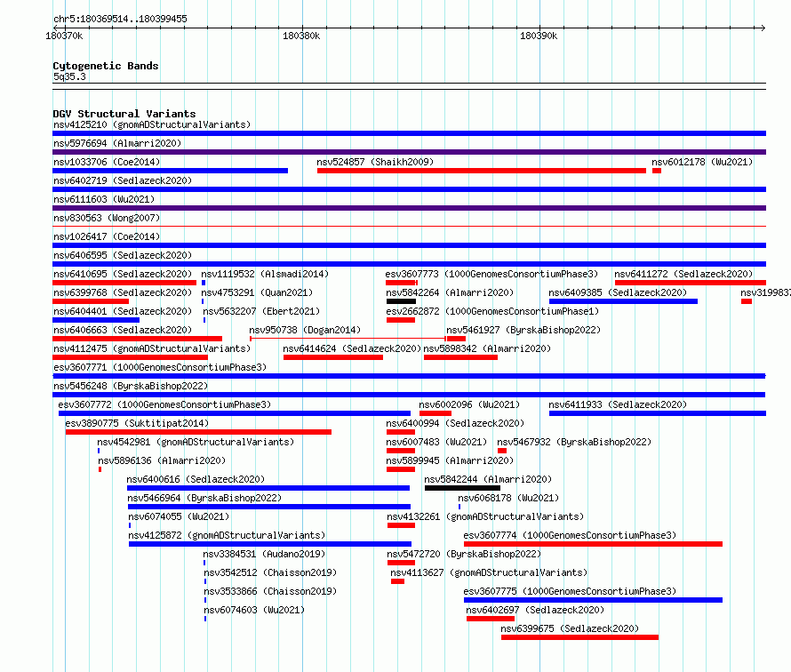Screen dimensions: 791x672
Task: Click nsv6406663 (Sedlazeck2020) label
Action: [x=123, y=330]
